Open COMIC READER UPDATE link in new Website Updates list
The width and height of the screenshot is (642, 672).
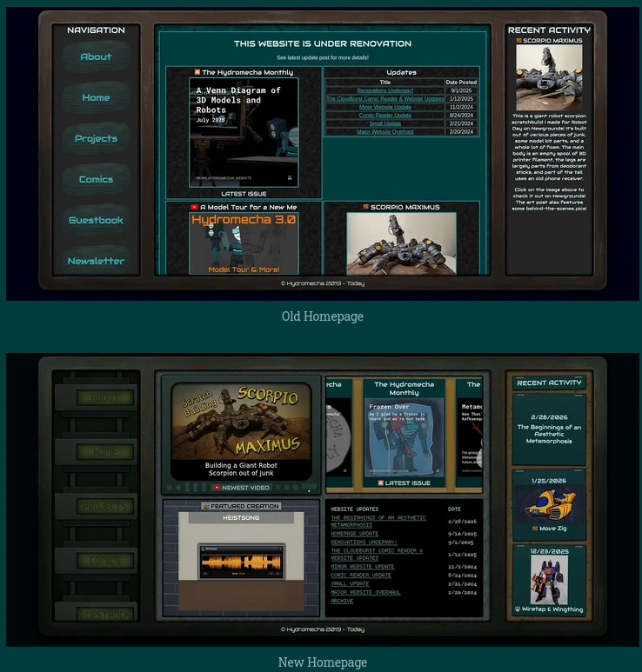point(361,576)
